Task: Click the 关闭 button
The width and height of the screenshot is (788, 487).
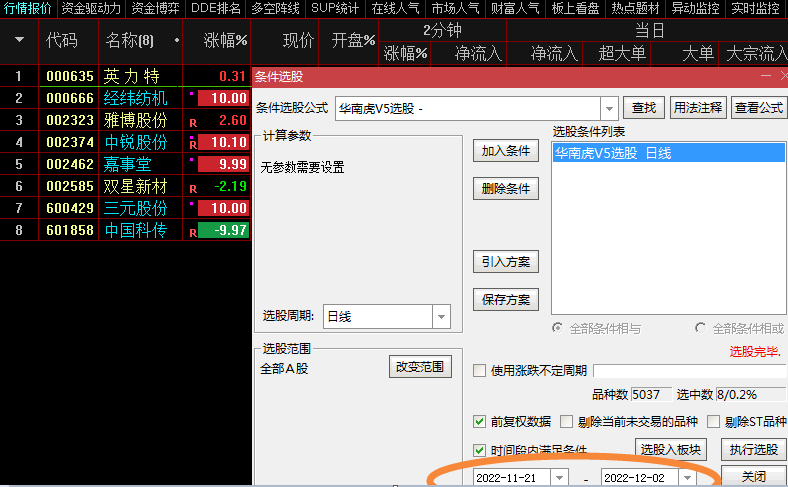Action: tap(753, 476)
